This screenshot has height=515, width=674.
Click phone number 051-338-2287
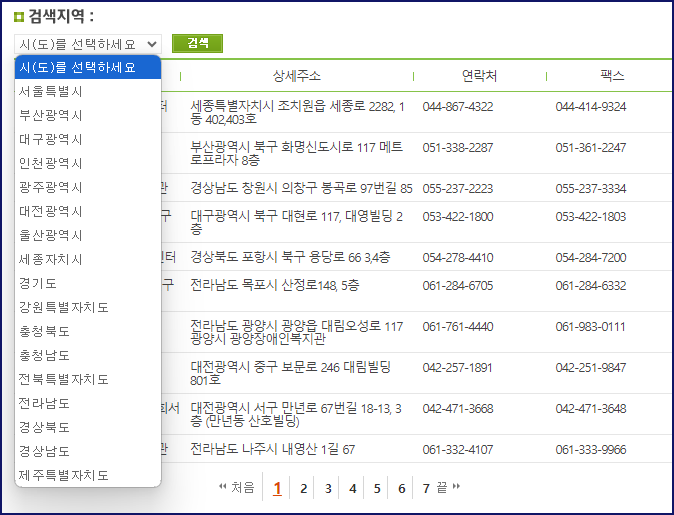[x=458, y=147]
